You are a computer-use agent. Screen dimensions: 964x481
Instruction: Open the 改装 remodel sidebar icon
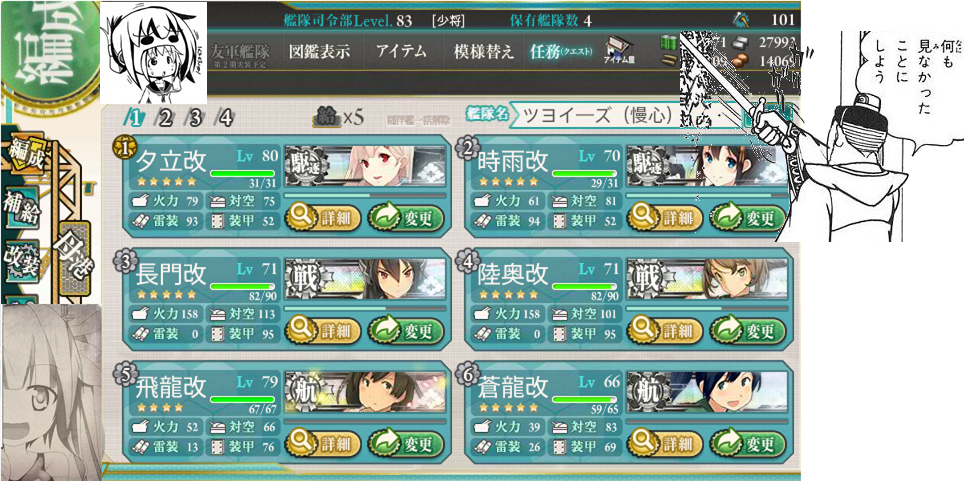[x=20, y=260]
